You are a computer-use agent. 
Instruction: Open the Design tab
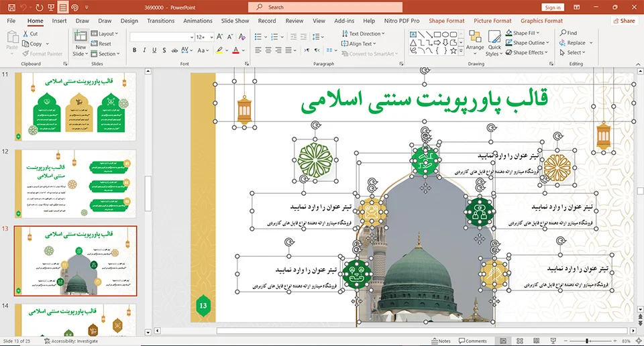coord(129,21)
